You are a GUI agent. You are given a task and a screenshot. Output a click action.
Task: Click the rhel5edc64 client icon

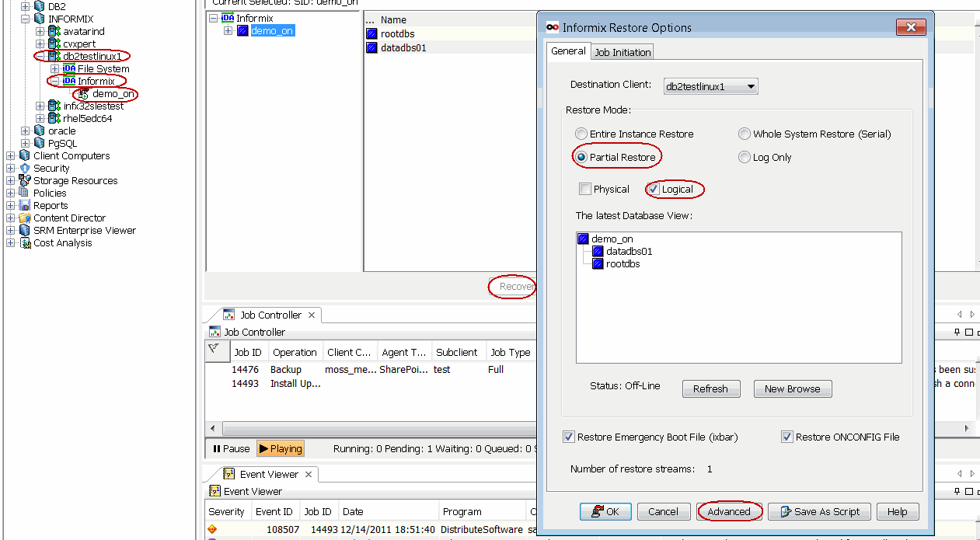click(x=54, y=118)
